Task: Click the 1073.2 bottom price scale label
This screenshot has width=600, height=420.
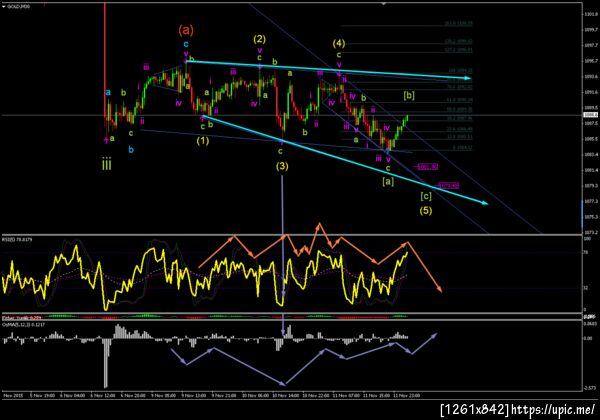Action: (590, 232)
